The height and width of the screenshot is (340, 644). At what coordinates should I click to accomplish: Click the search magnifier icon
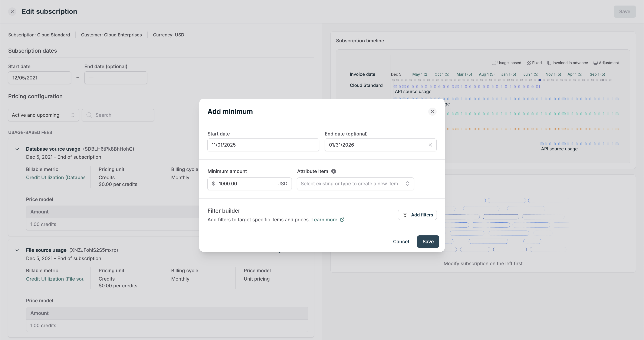tap(89, 115)
